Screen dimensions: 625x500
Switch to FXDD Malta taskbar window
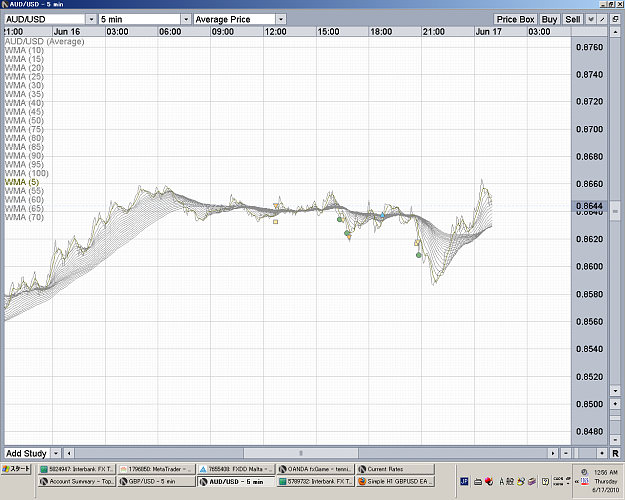[236, 469]
